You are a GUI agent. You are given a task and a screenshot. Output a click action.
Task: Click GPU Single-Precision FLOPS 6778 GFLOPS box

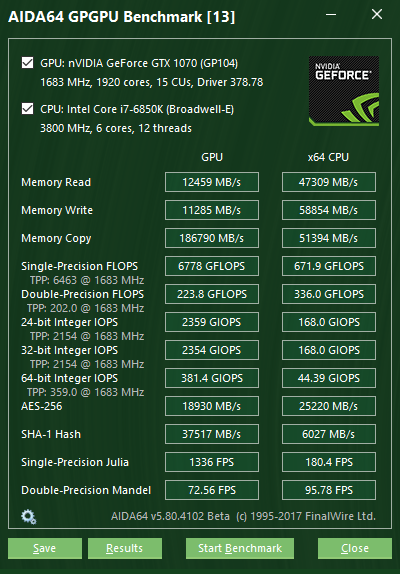[x=212, y=266]
